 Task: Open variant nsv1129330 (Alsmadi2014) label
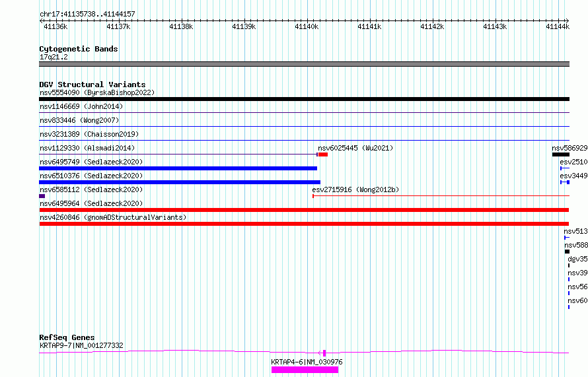coord(87,148)
